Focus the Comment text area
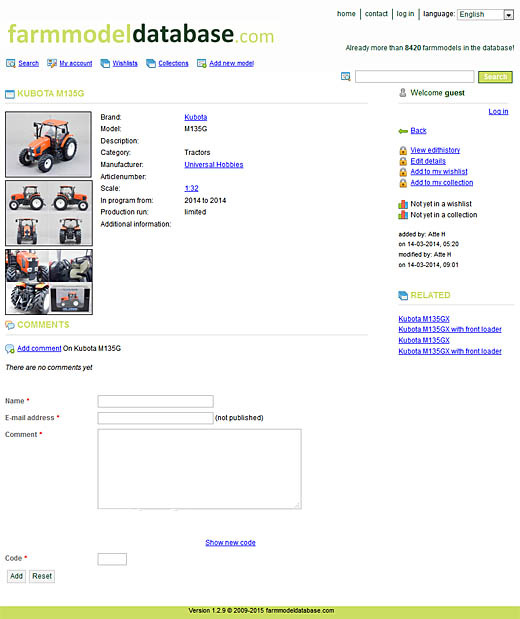 pyautogui.click(x=199, y=469)
